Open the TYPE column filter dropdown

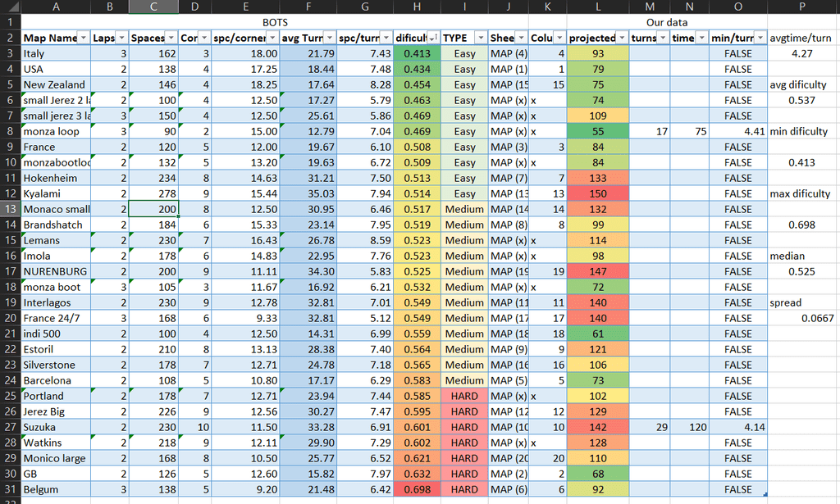click(x=481, y=38)
